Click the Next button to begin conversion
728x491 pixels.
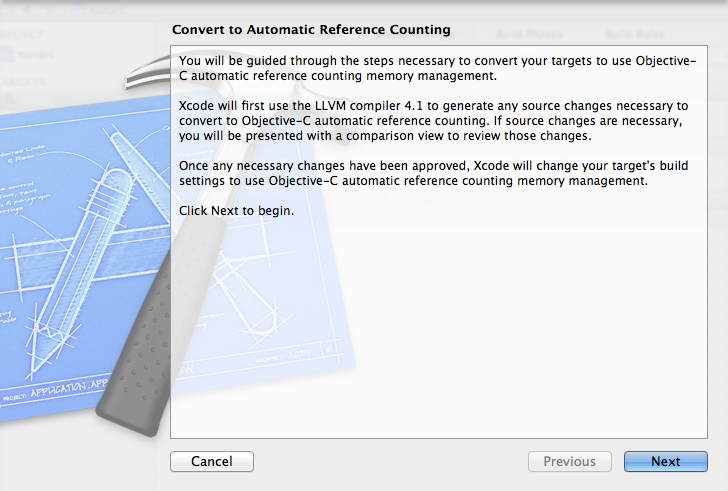pyautogui.click(x=665, y=461)
